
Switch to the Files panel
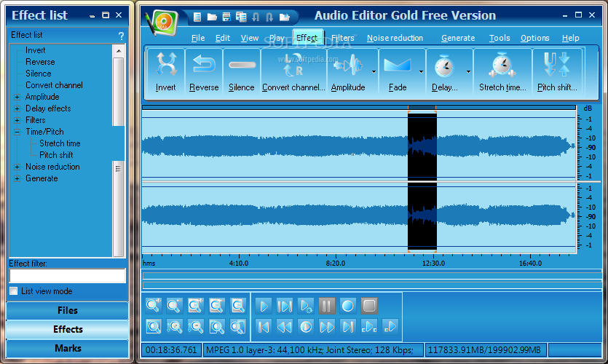(68, 311)
